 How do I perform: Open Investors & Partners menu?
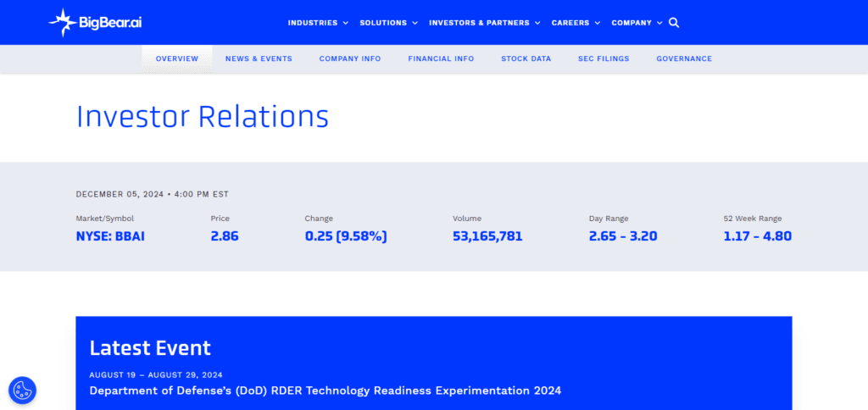(480, 23)
